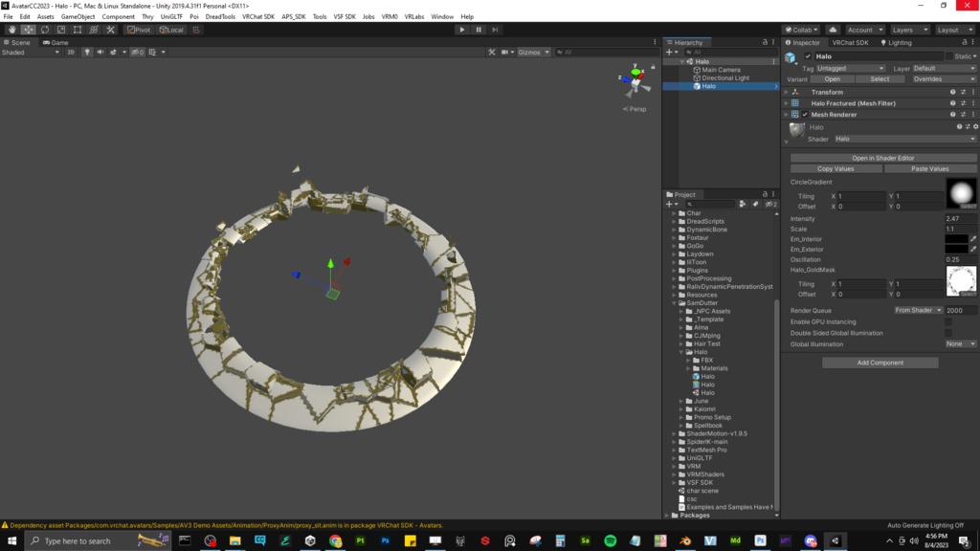
Task: Activate the Rotate tool
Action: click(x=44, y=30)
